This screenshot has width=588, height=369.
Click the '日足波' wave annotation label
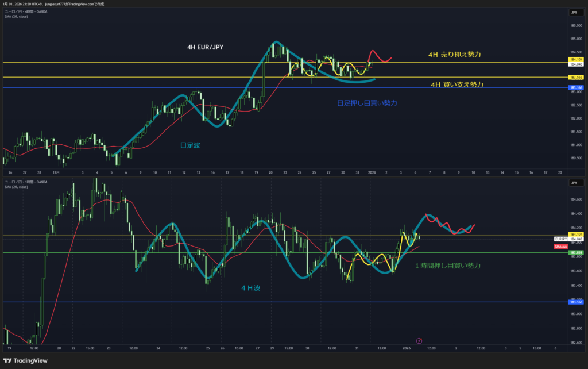click(x=190, y=146)
